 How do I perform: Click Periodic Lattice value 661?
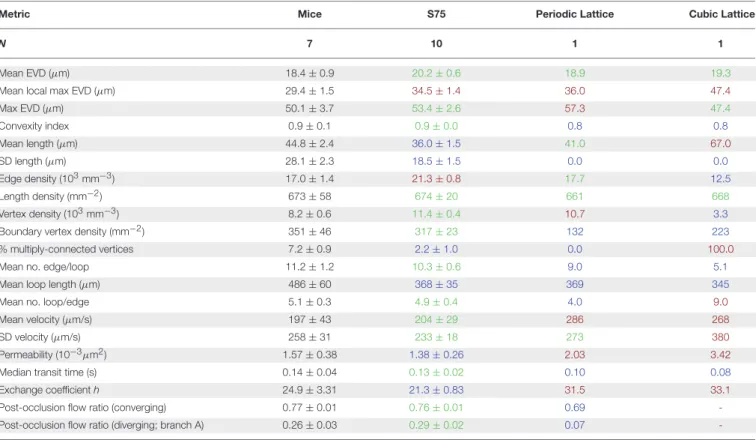[575, 197]
